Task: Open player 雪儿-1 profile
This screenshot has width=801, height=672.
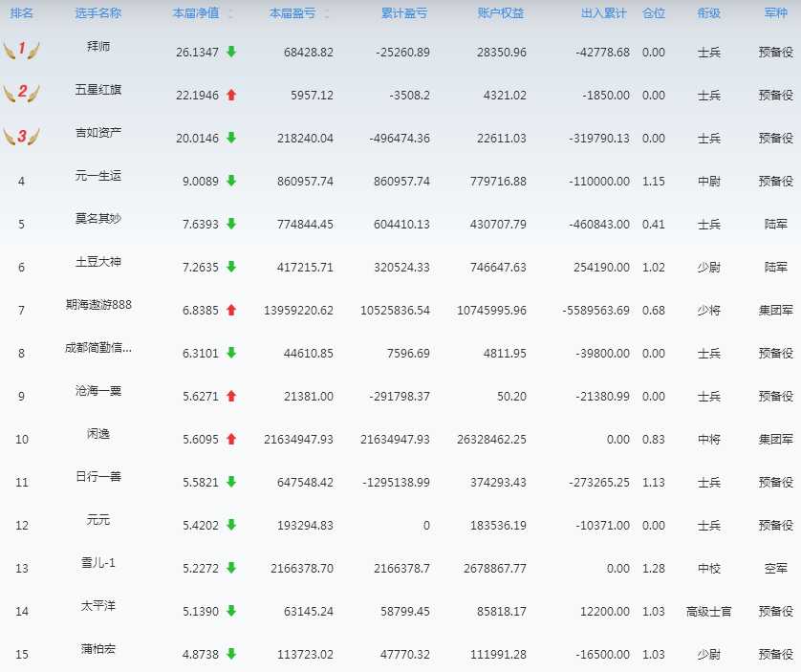Action: click(x=98, y=563)
